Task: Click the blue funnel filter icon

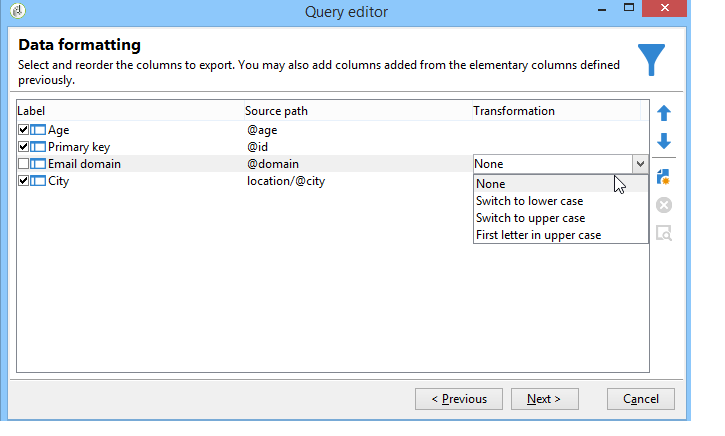Action: (x=652, y=59)
